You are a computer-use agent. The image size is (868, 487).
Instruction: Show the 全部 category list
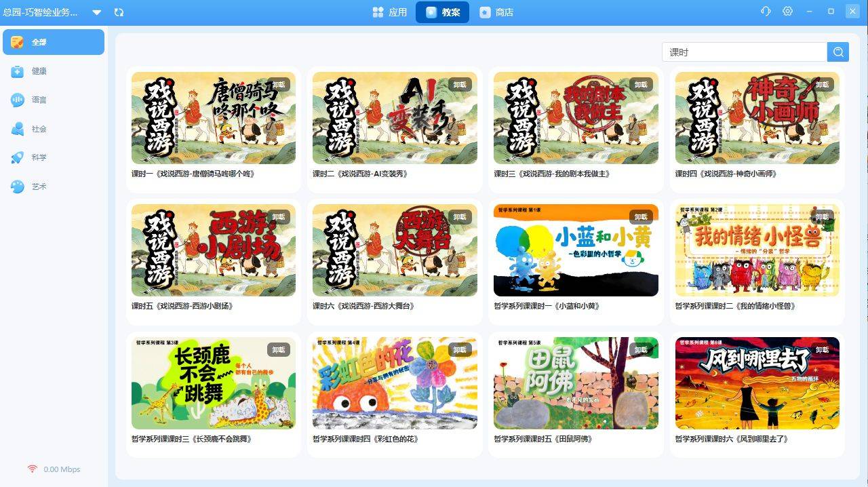point(53,42)
